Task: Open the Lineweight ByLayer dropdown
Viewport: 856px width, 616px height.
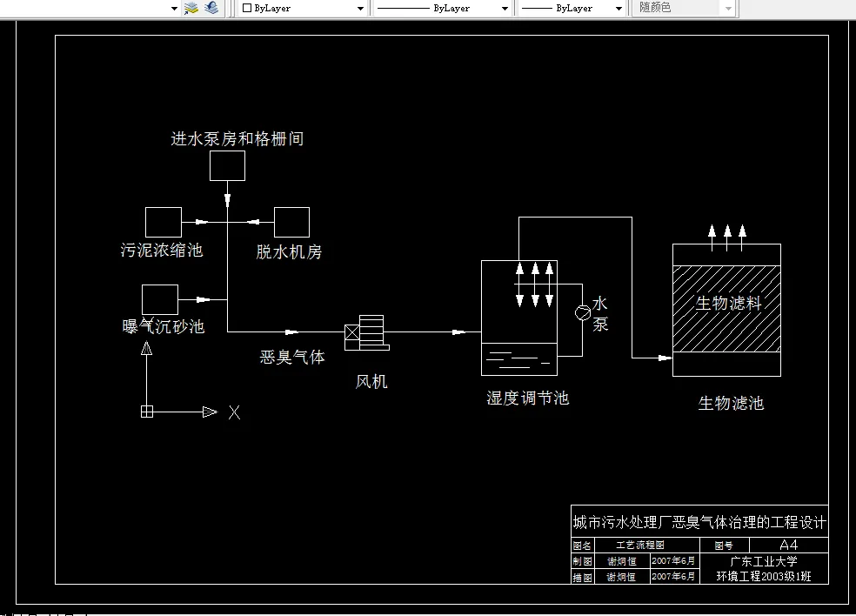Action: coord(618,8)
